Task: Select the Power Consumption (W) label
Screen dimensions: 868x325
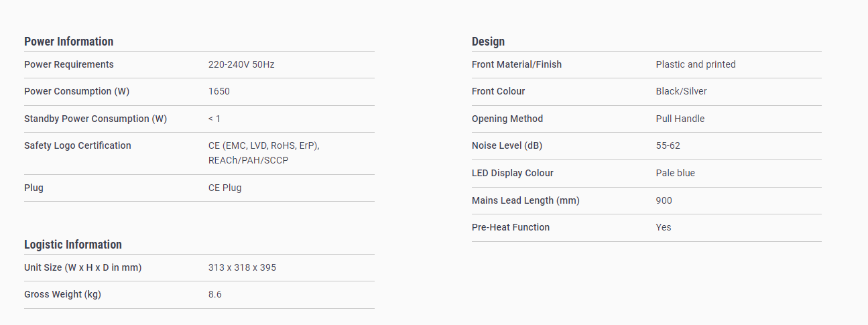Action: pyautogui.click(x=77, y=92)
